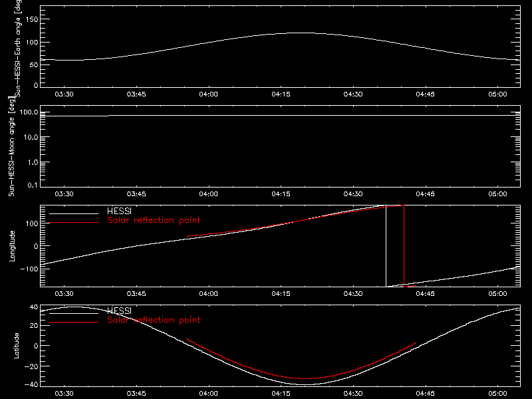The image size is (532, 399).
Task: Click the 100 tick on Earth angle axis
Action: click(x=32, y=42)
